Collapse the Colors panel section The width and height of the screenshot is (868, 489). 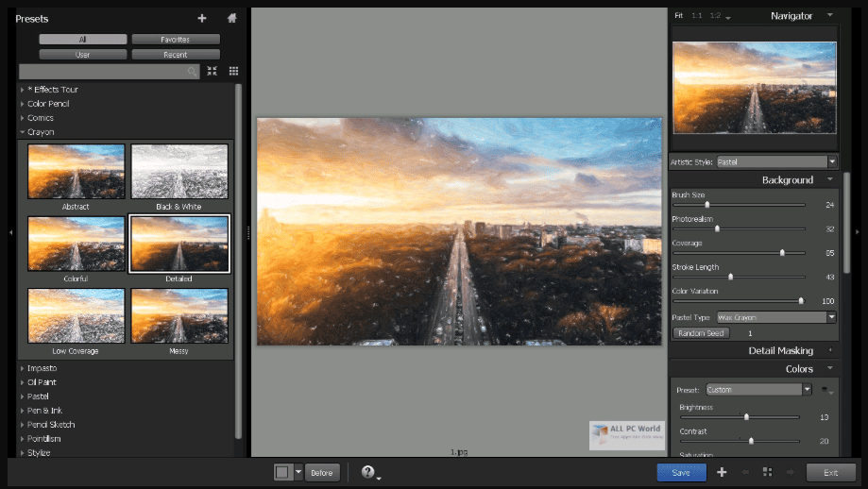(830, 368)
